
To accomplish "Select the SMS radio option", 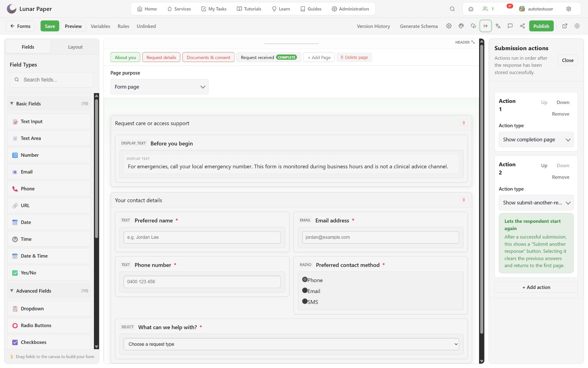I will coord(305,301).
